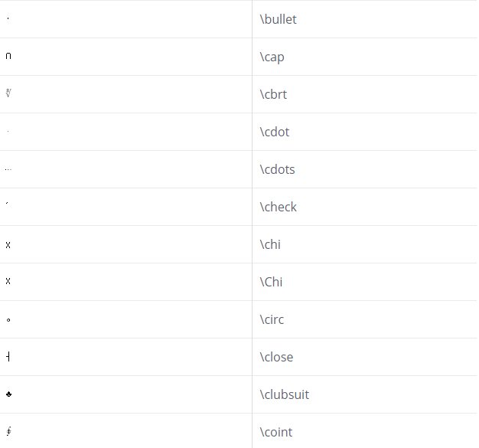Viewport: 479px width, 448px height.
Task: Click the \cbrt code text
Action: 273,94
